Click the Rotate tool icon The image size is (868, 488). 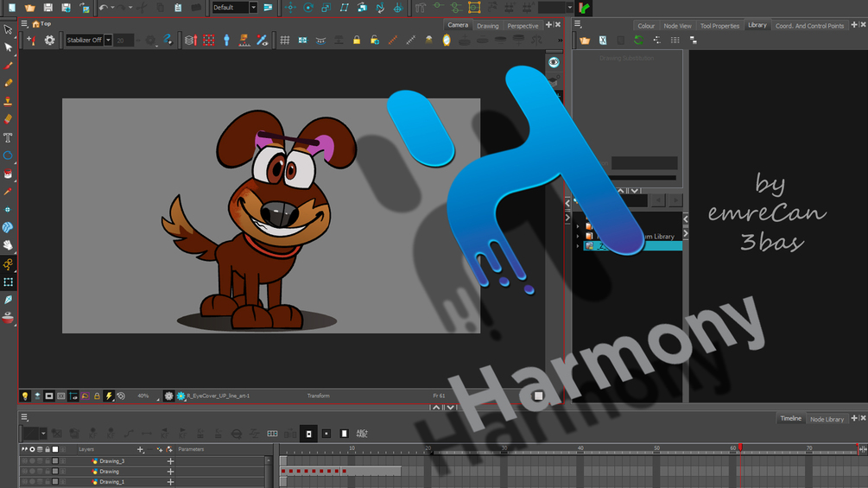pos(308,8)
